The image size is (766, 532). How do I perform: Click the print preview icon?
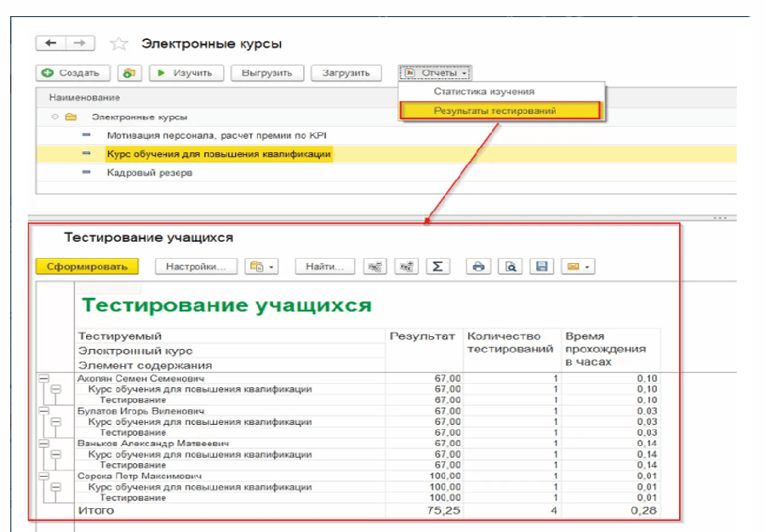[x=511, y=266]
